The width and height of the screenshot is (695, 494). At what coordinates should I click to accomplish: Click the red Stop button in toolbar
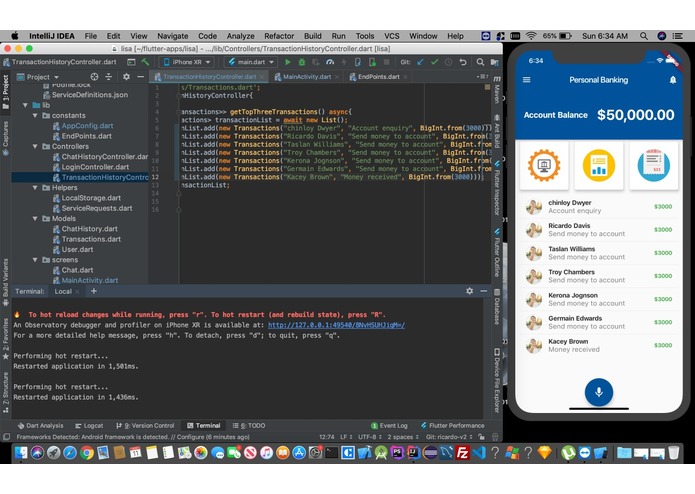(387, 62)
